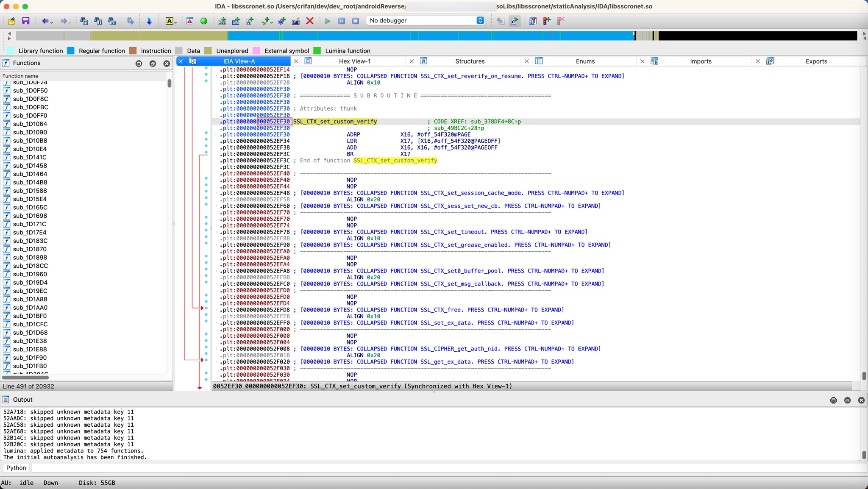Open text search binoculars icon
868x489 pixels.
(x=98, y=21)
